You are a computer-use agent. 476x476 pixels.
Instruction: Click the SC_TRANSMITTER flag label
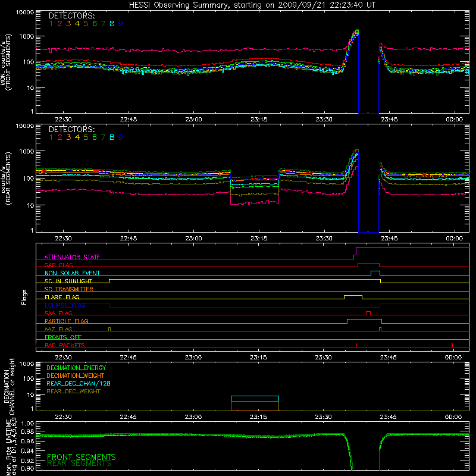click(x=69, y=289)
